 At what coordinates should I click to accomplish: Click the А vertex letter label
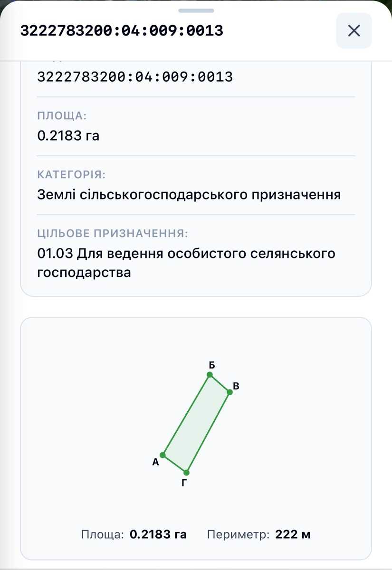[155, 462]
